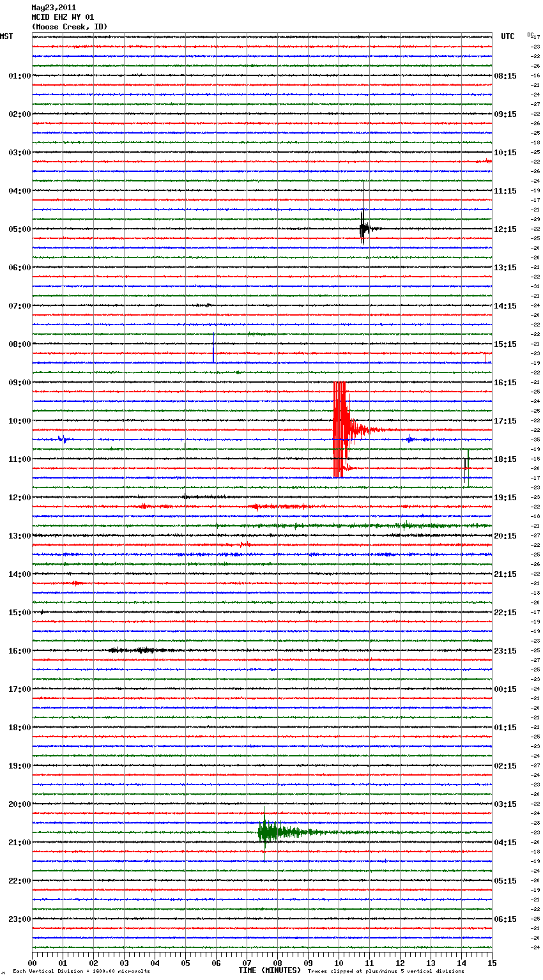This screenshot has width=543, height=980.
Task: Select the 10:15 UTC time label
Action: tap(505, 153)
